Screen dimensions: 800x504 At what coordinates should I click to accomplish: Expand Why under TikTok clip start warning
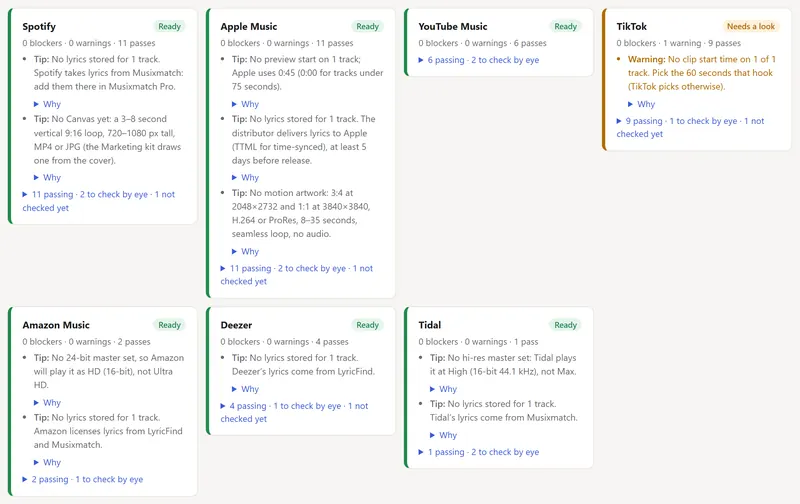tap(641, 104)
